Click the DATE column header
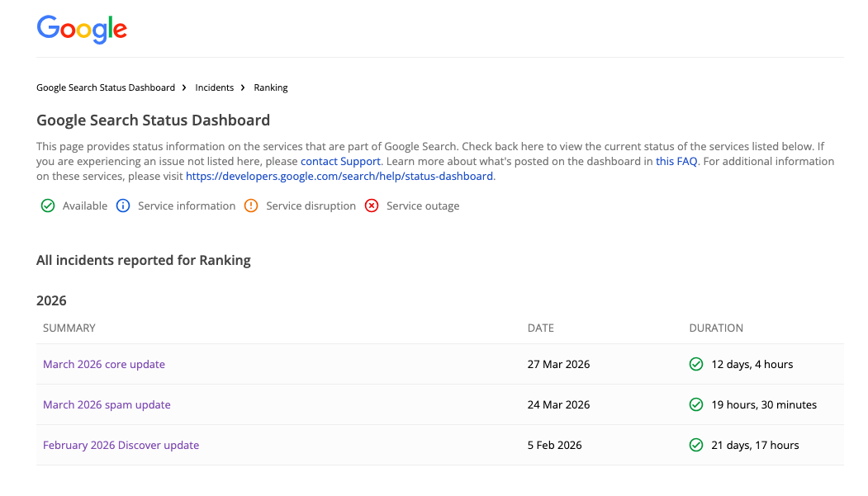The height and width of the screenshot is (496, 868). pos(541,328)
